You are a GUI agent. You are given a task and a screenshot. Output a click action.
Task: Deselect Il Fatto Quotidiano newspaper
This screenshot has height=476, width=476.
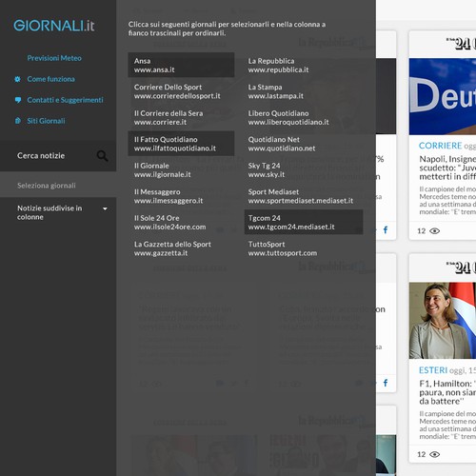pyautogui.click(x=181, y=144)
